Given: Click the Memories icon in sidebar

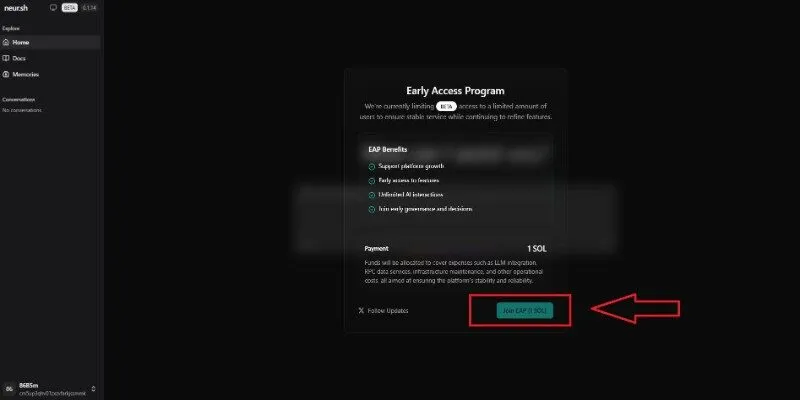Looking at the screenshot, I should coord(6,74).
